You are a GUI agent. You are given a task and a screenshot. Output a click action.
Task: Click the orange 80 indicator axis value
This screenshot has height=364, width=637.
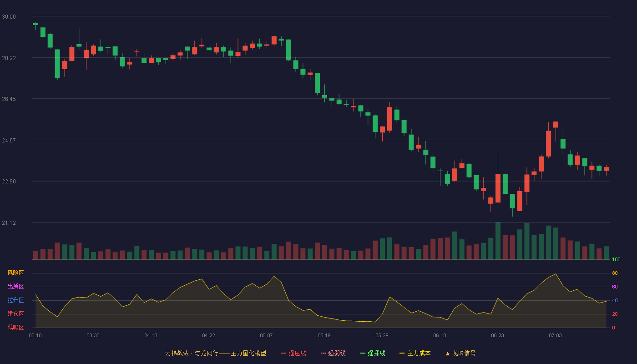tap(615, 273)
